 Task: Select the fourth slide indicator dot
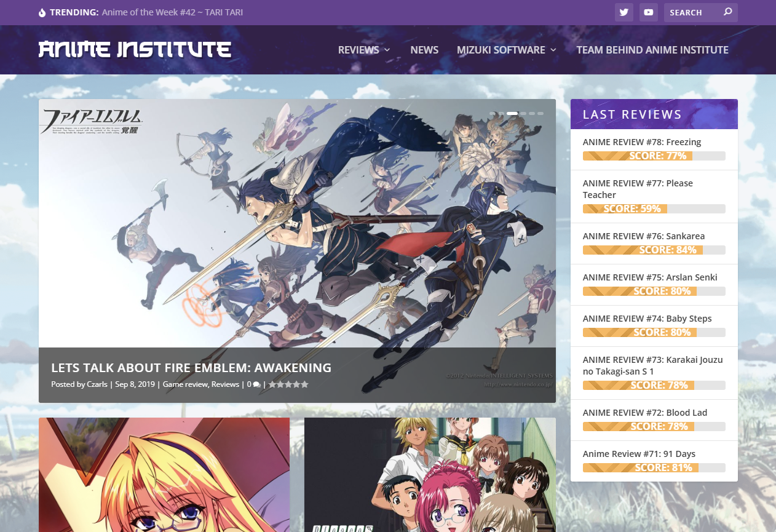523,113
